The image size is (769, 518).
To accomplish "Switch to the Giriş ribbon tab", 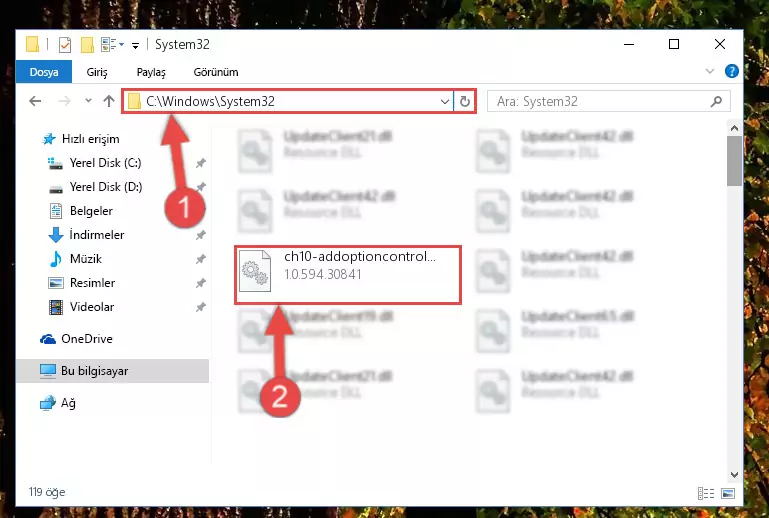I will tap(97, 72).
